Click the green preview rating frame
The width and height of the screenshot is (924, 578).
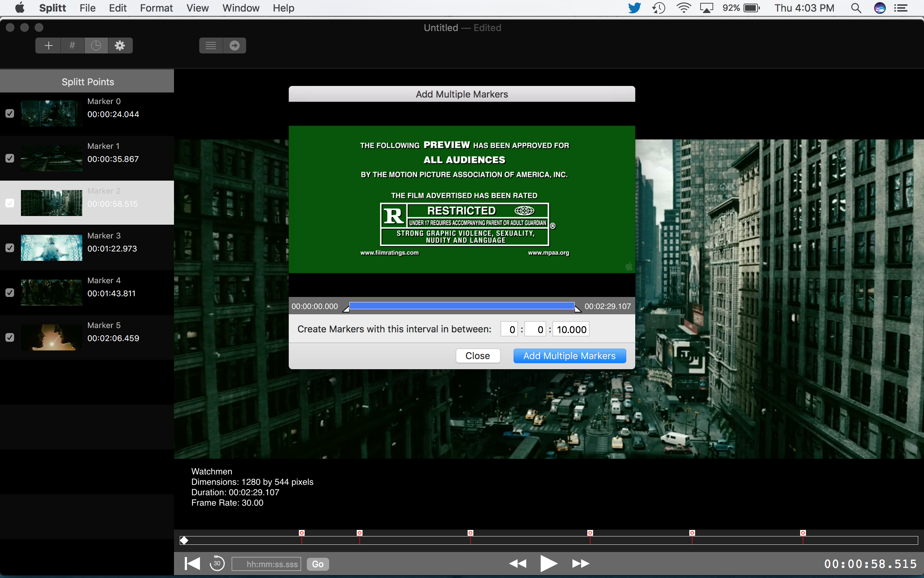[x=462, y=199]
